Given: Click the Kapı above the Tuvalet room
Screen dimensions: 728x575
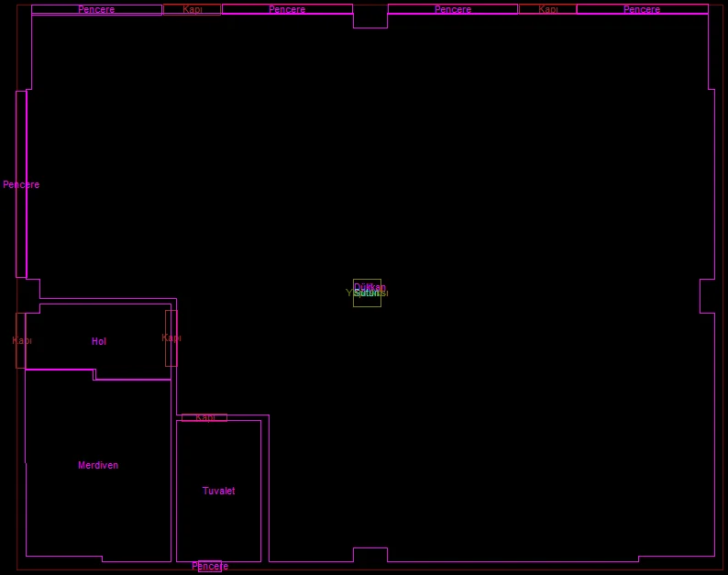Looking at the screenshot, I should (x=204, y=417).
